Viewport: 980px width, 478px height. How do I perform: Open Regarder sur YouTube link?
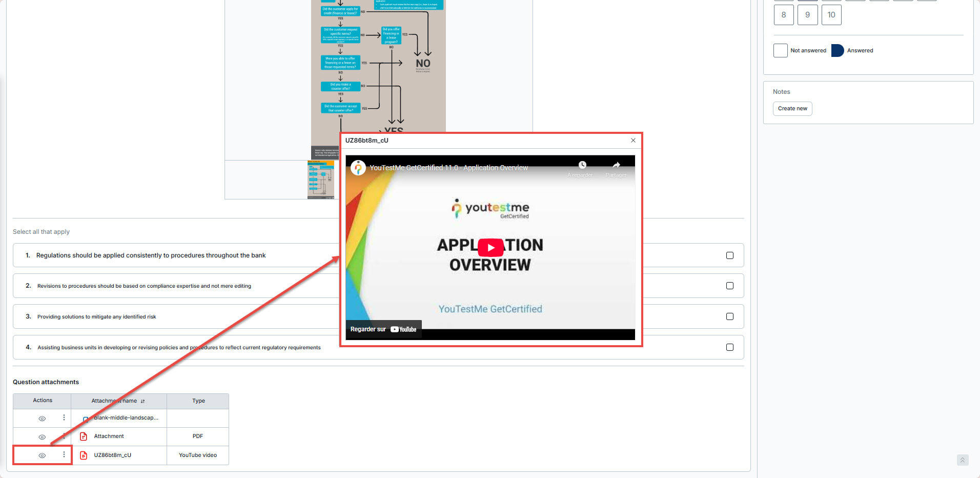[x=383, y=329]
